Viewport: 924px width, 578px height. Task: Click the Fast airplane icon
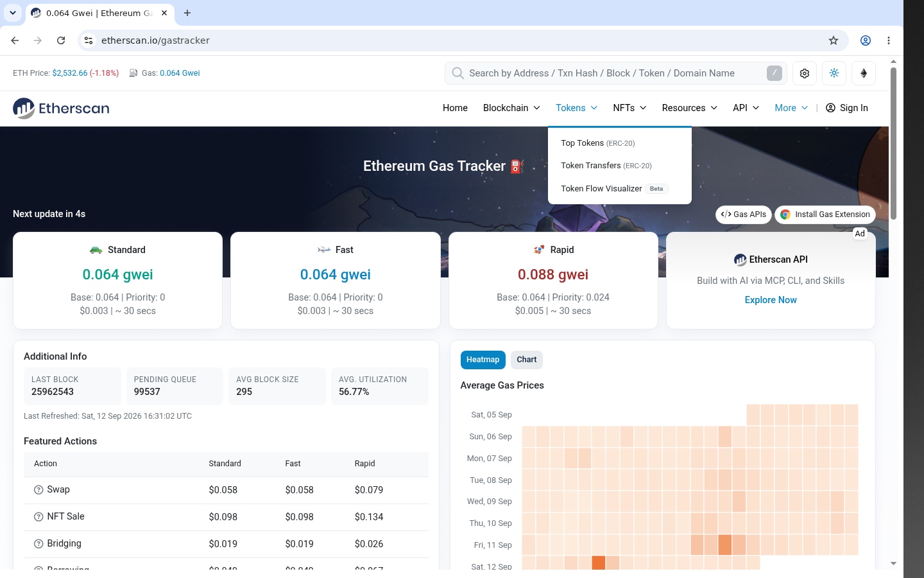click(324, 250)
